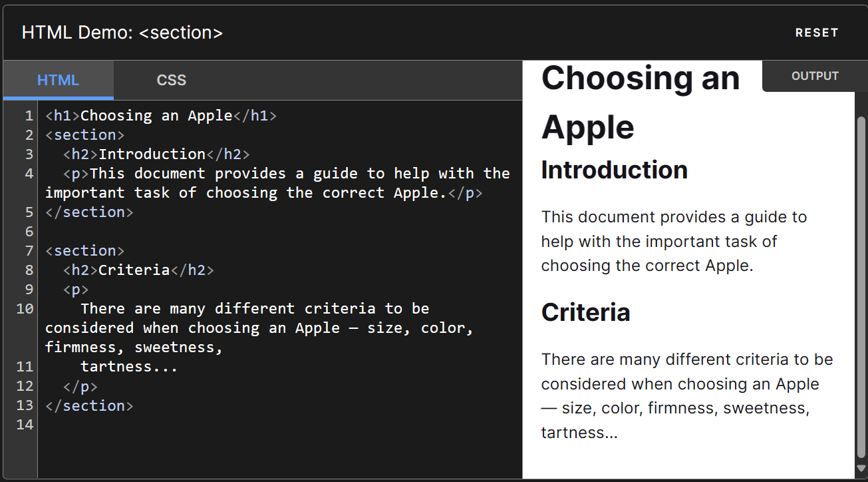Click the first closing section tag
This screenshot has height=482, width=868.
pos(89,212)
